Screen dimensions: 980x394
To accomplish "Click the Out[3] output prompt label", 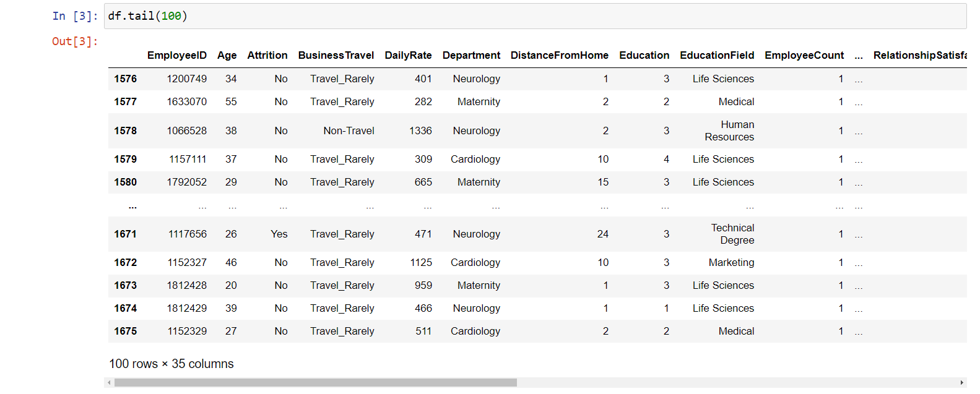I will pyautogui.click(x=74, y=41).
